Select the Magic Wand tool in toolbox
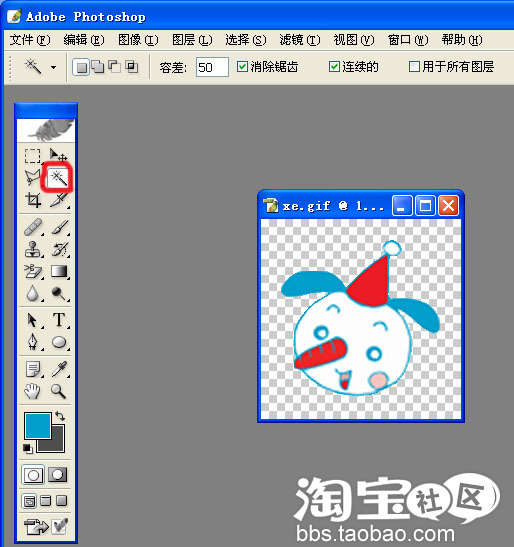 coord(58,178)
